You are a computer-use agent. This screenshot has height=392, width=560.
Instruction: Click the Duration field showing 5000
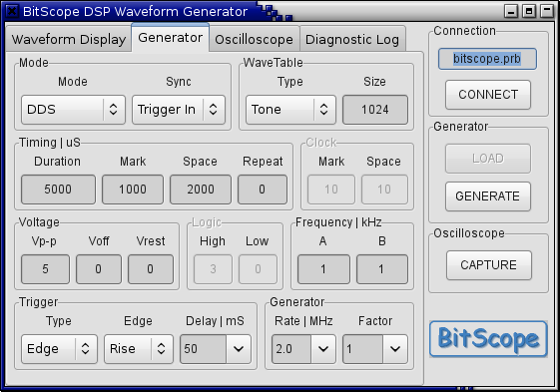coord(58,190)
